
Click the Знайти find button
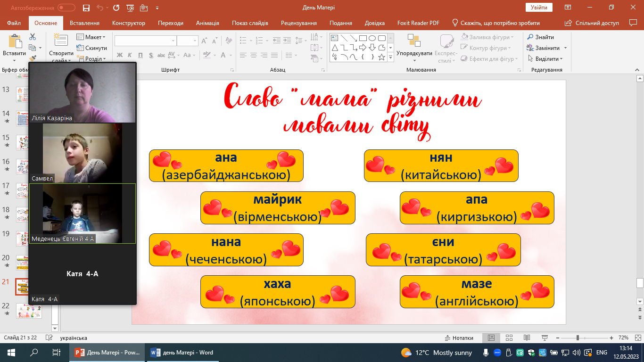pyautogui.click(x=541, y=37)
